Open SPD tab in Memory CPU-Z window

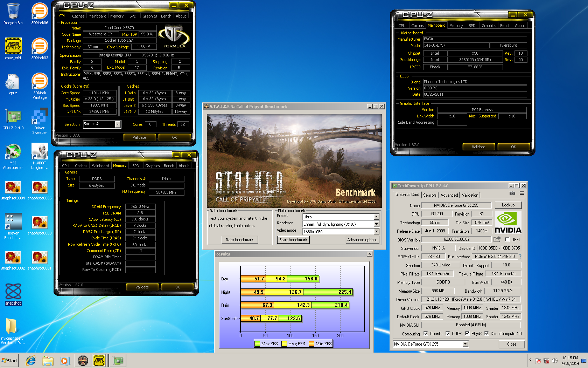pyautogui.click(x=136, y=166)
